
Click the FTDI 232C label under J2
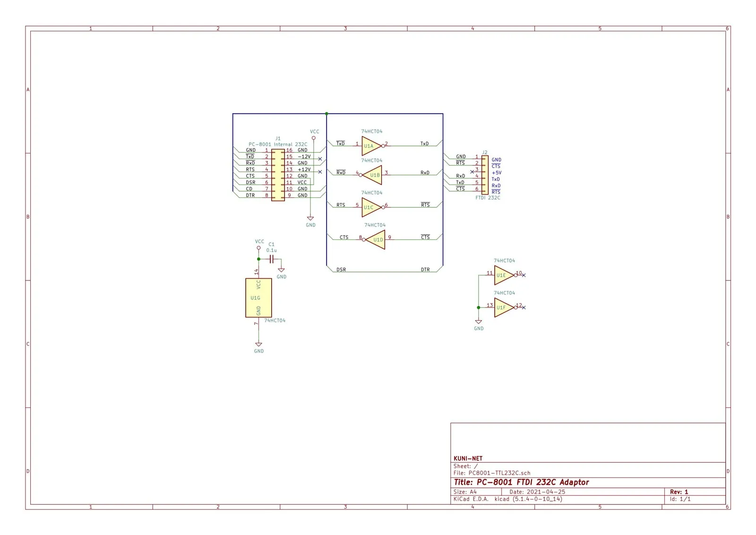(x=488, y=198)
